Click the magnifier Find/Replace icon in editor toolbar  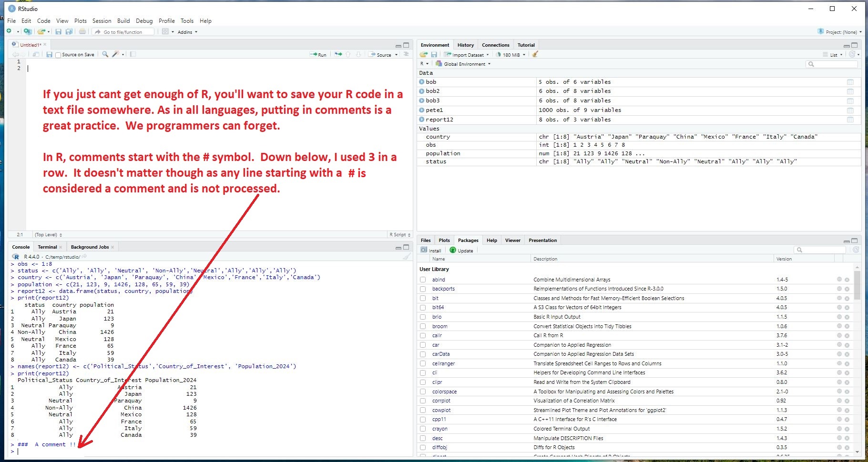click(105, 54)
